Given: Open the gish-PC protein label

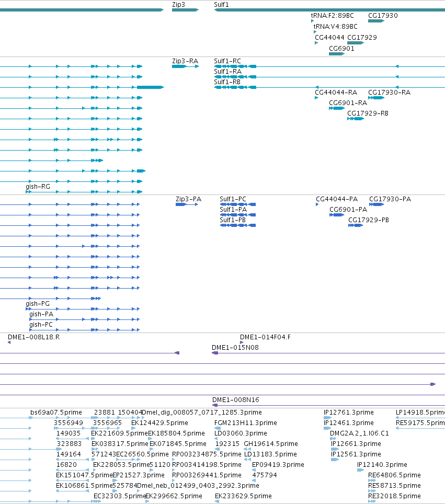Looking at the screenshot, I should [41, 325].
